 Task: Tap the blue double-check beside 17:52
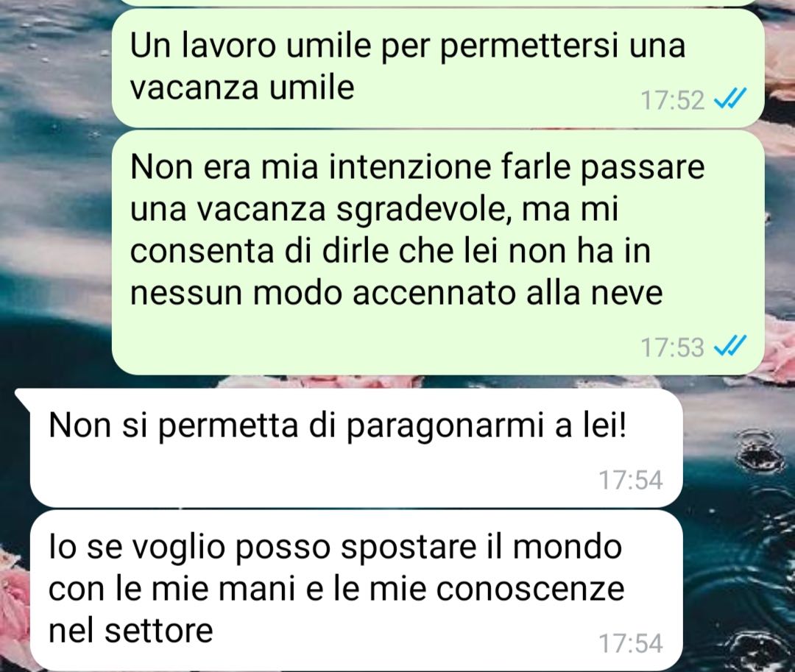click(730, 99)
